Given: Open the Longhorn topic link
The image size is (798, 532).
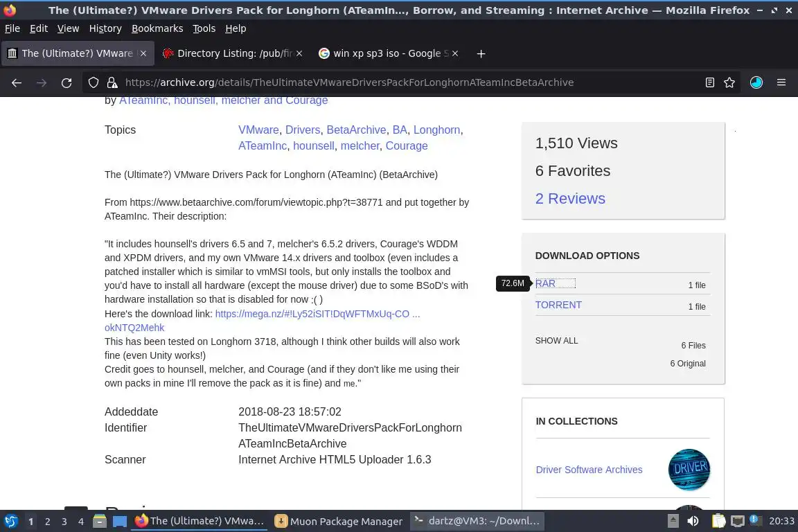Looking at the screenshot, I should point(436,130).
